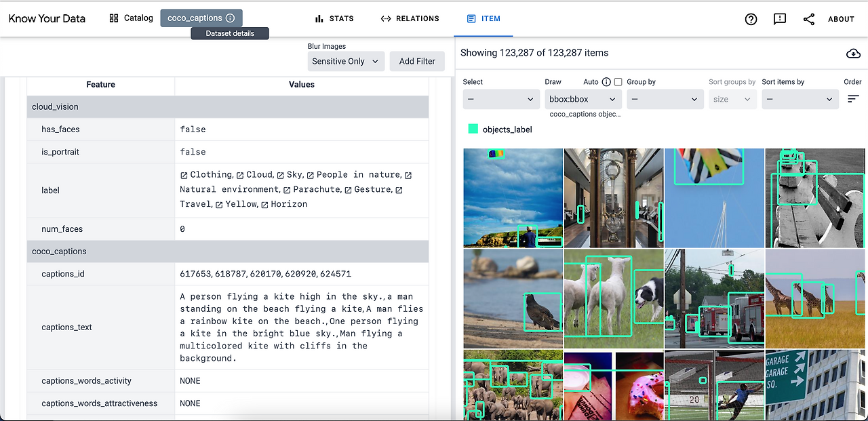The height and width of the screenshot is (421, 868).
Task: Click the captions_id value cell
Action: (302, 274)
